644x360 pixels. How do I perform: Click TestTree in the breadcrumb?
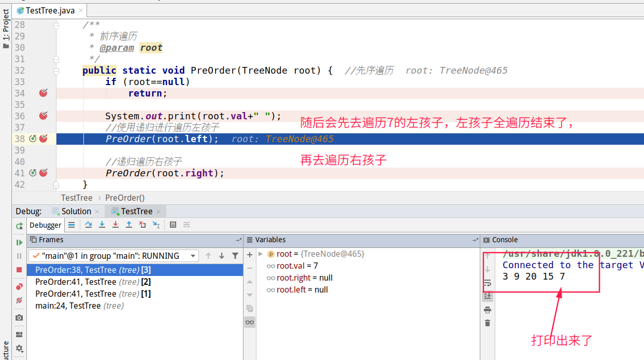point(77,198)
